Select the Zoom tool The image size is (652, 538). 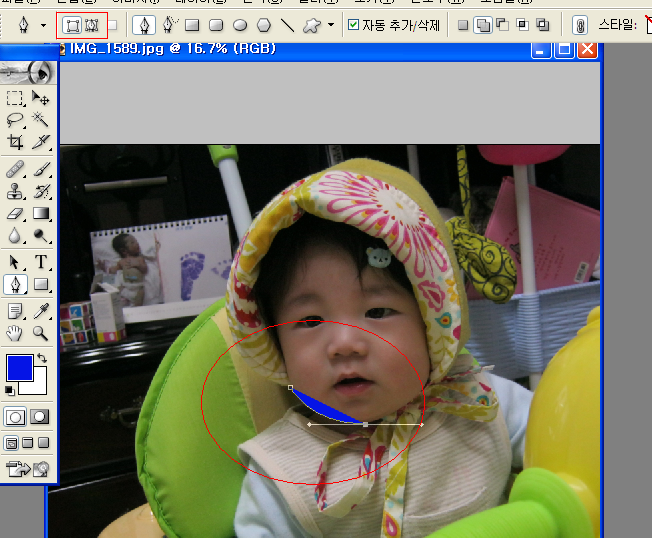41,333
